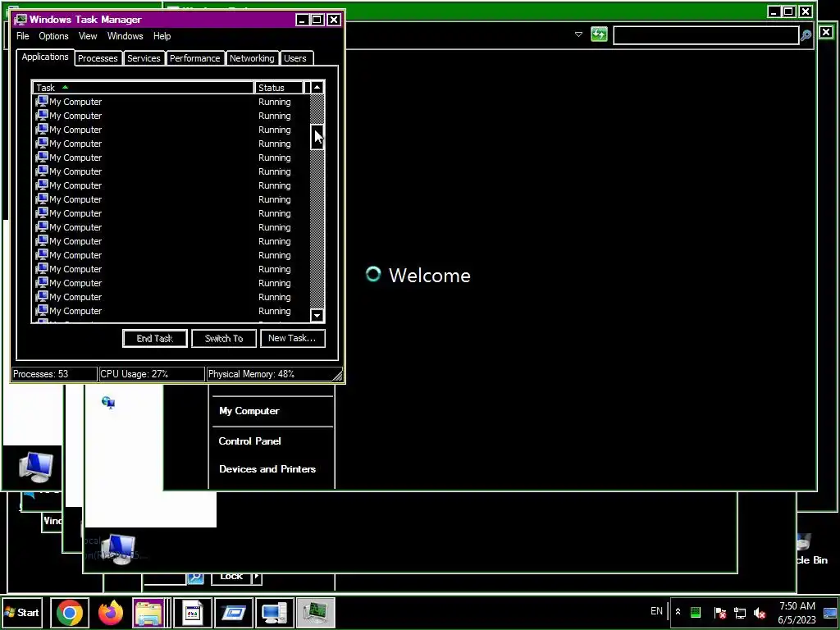This screenshot has height=630, width=840.
Task: Switch to the Users tab
Action: click(x=295, y=58)
